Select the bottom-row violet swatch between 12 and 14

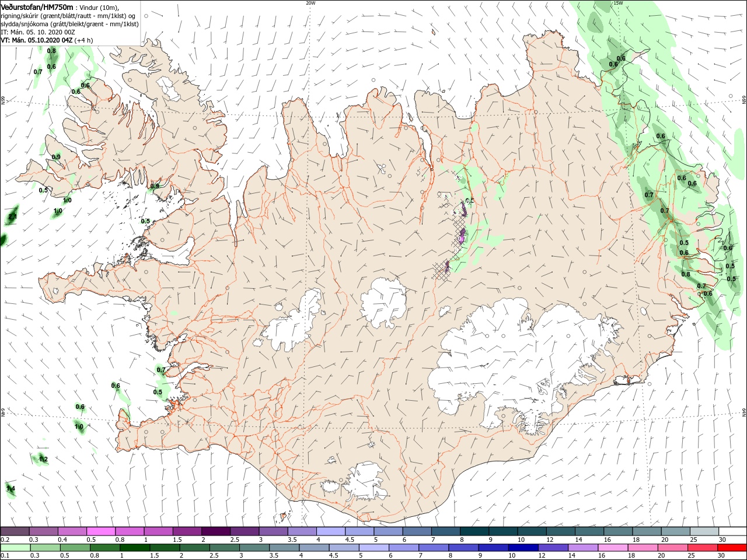point(552,548)
